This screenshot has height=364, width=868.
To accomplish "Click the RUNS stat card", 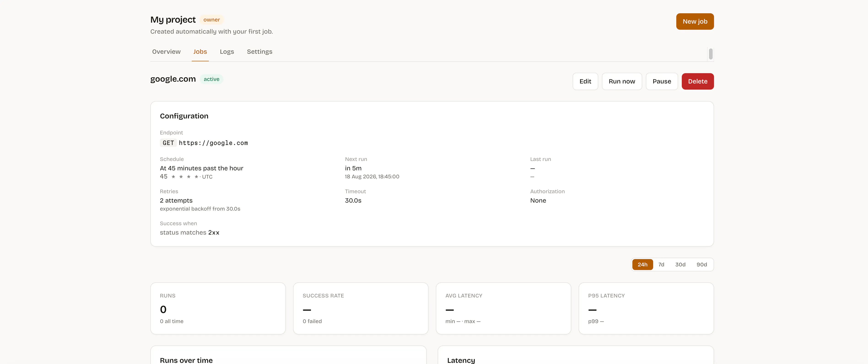I will pyautogui.click(x=218, y=308).
